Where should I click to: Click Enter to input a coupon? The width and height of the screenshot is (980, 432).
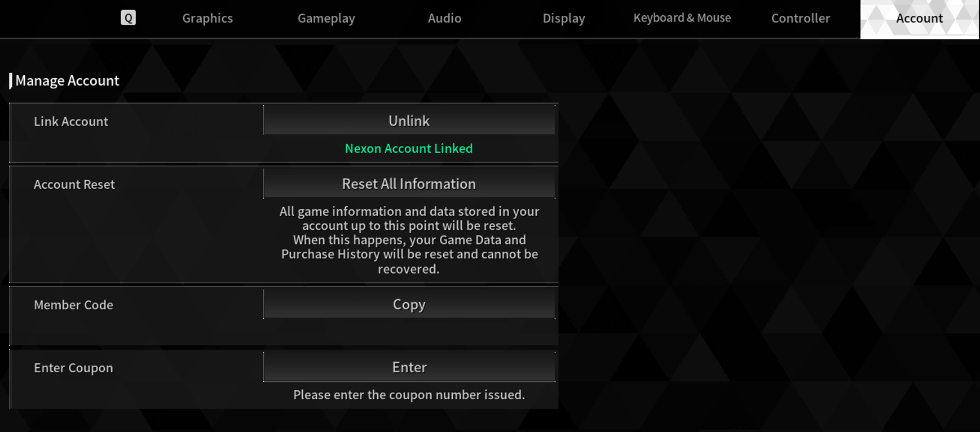pyautogui.click(x=409, y=366)
